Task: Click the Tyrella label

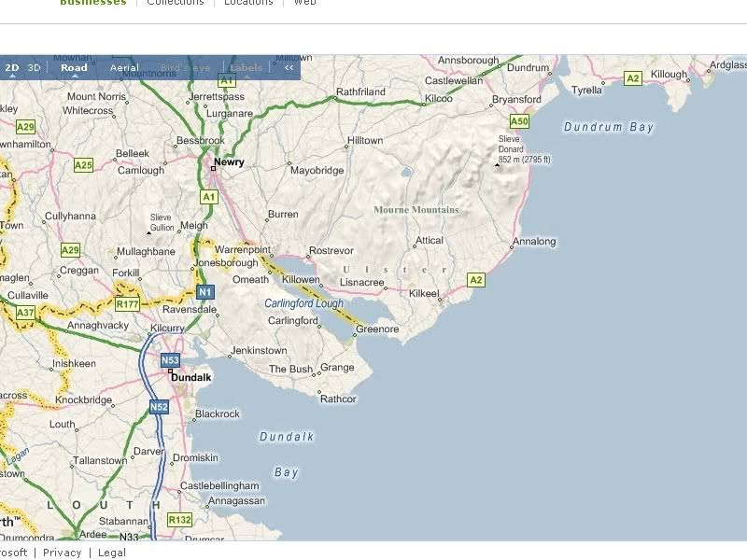Action: [x=586, y=90]
